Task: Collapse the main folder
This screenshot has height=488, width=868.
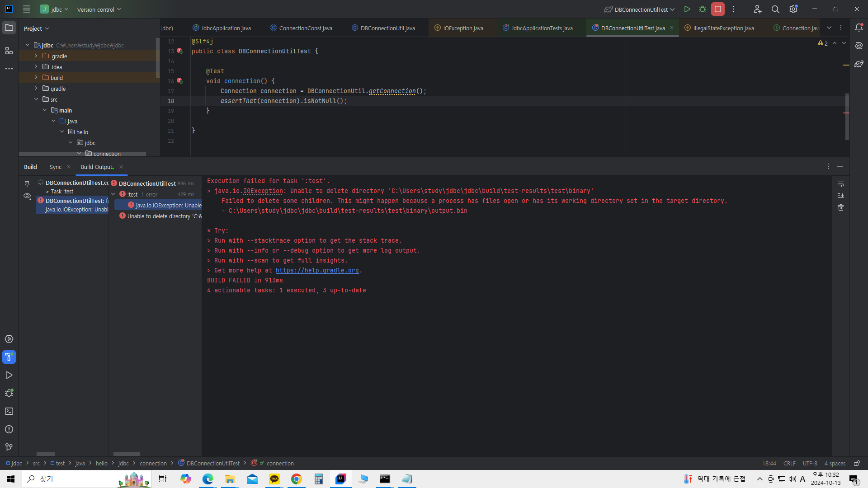Action: pyautogui.click(x=45, y=110)
